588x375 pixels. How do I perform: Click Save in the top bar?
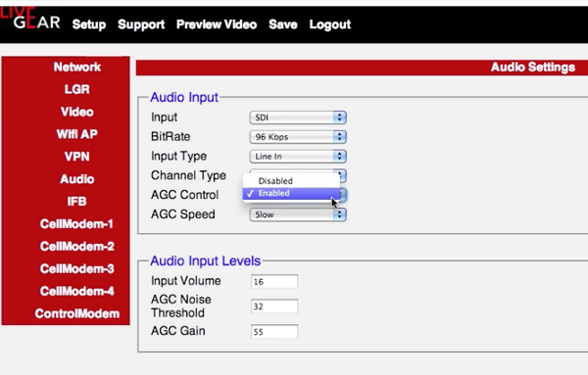click(283, 24)
